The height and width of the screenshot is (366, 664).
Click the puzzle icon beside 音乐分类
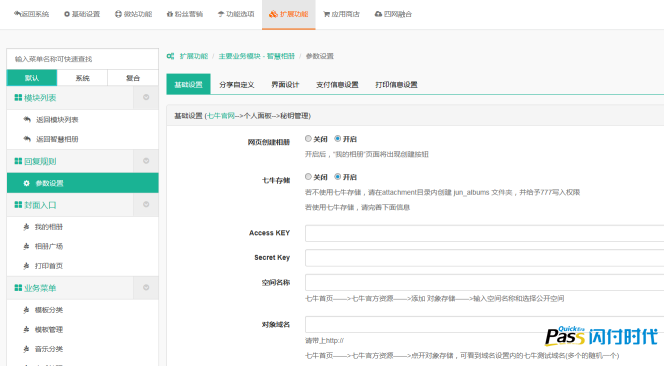tap(26, 349)
